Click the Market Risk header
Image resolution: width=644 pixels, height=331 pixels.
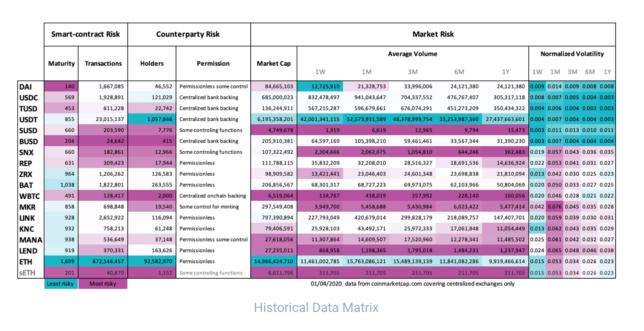(433, 34)
